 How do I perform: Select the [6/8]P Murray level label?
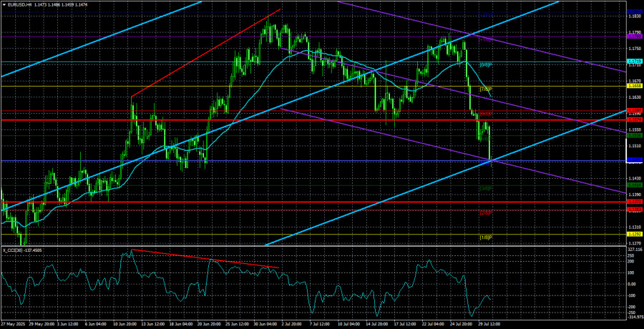pyautogui.click(x=487, y=114)
